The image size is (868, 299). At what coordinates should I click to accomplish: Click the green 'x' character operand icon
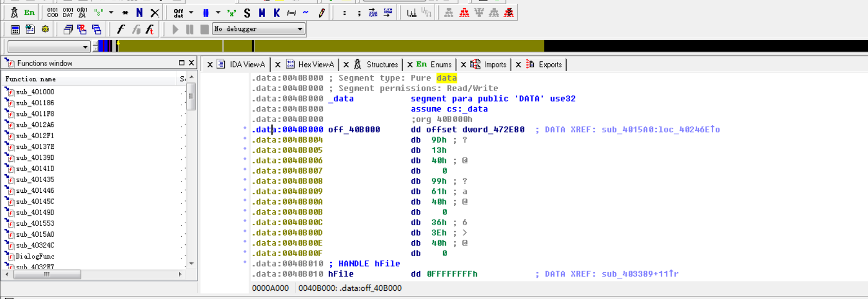232,12
